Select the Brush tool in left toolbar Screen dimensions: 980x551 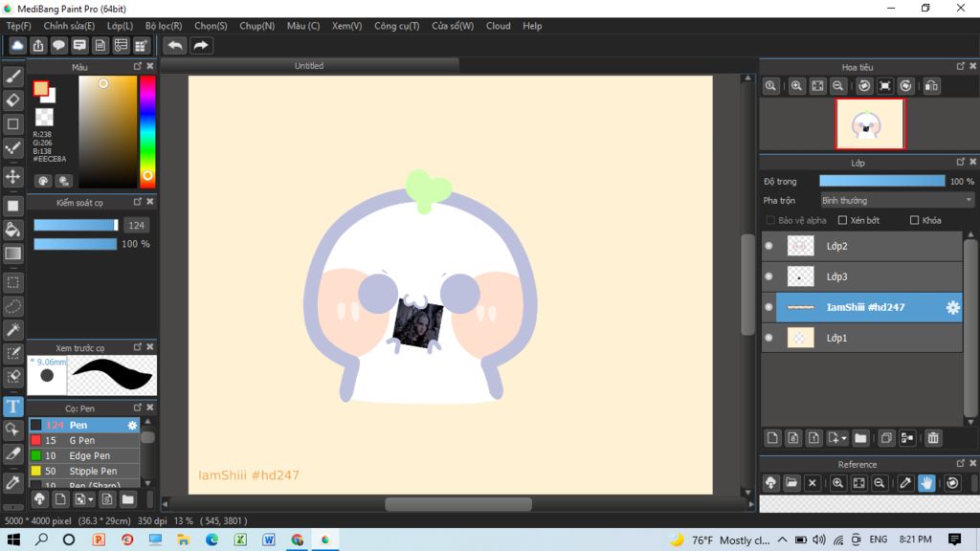13,77
